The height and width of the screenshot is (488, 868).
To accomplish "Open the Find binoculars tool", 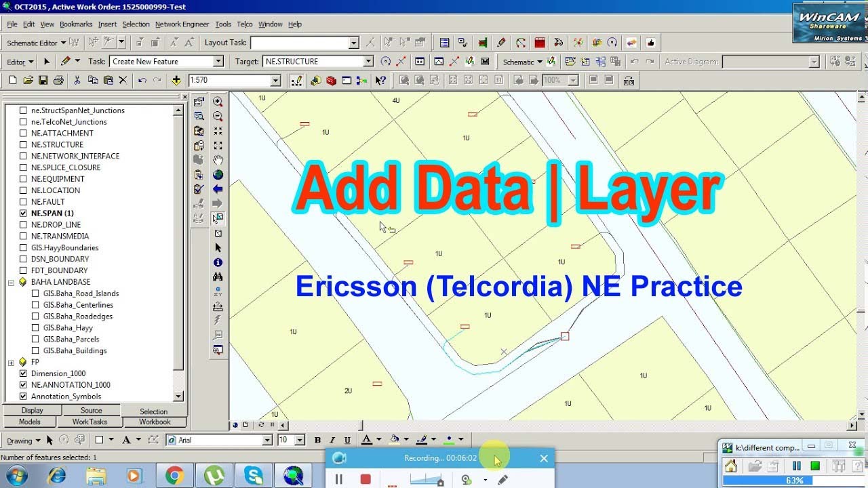I will click(x=218, y=277).
